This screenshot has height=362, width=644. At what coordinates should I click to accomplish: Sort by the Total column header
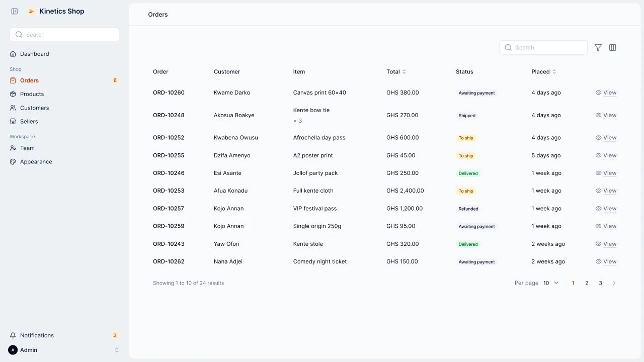pyautogui.click(x=396, y=71)
